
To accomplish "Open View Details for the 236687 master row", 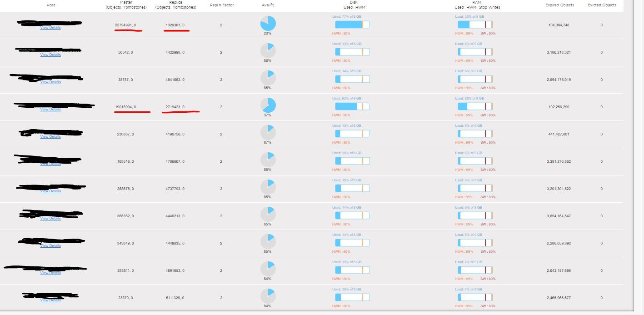I will tap(50, 137).
